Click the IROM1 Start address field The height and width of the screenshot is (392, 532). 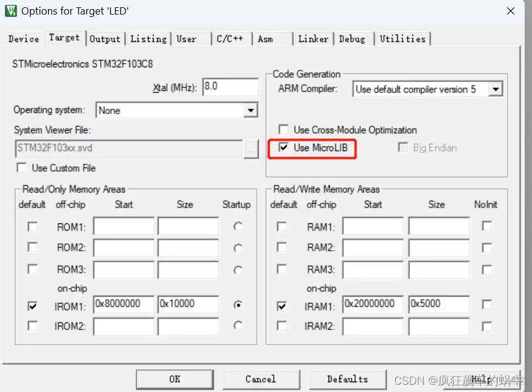(123, 305)
